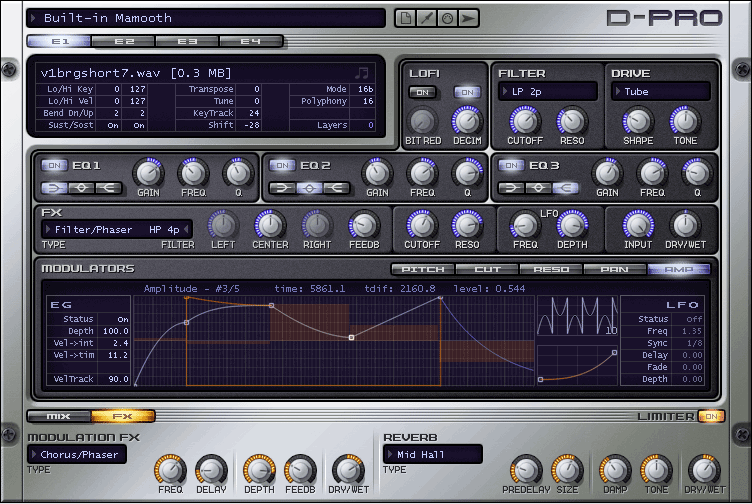Image resolution: width=752 pixels, height=504 pixels.
Task: Click the new program page icon
Action: coord(404,18)
